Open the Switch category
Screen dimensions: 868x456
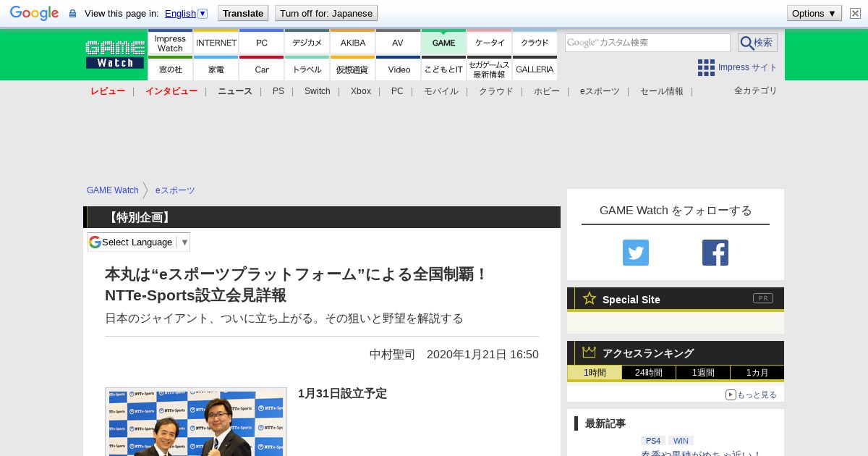318,91
